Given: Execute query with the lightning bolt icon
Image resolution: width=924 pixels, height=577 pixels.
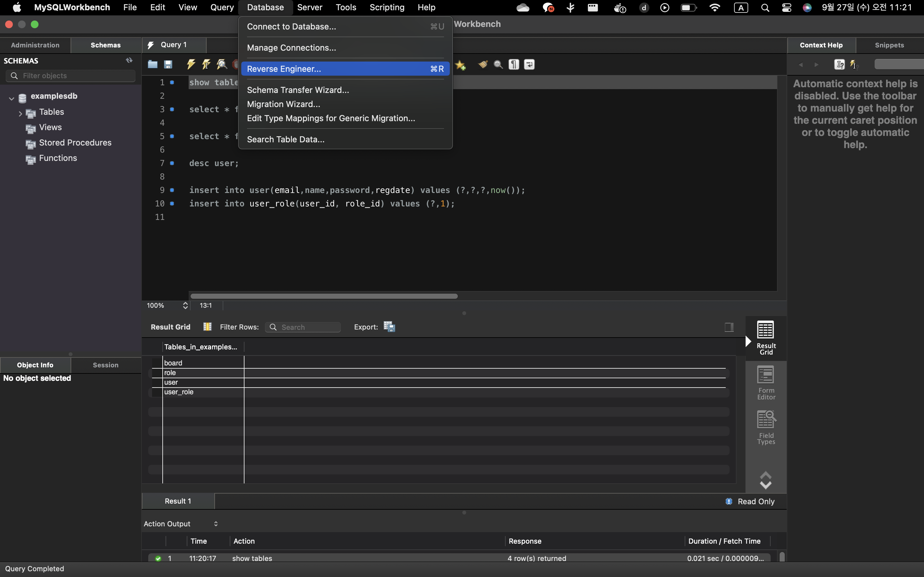Looking at the screenshot, I should (x=191, y=64).
